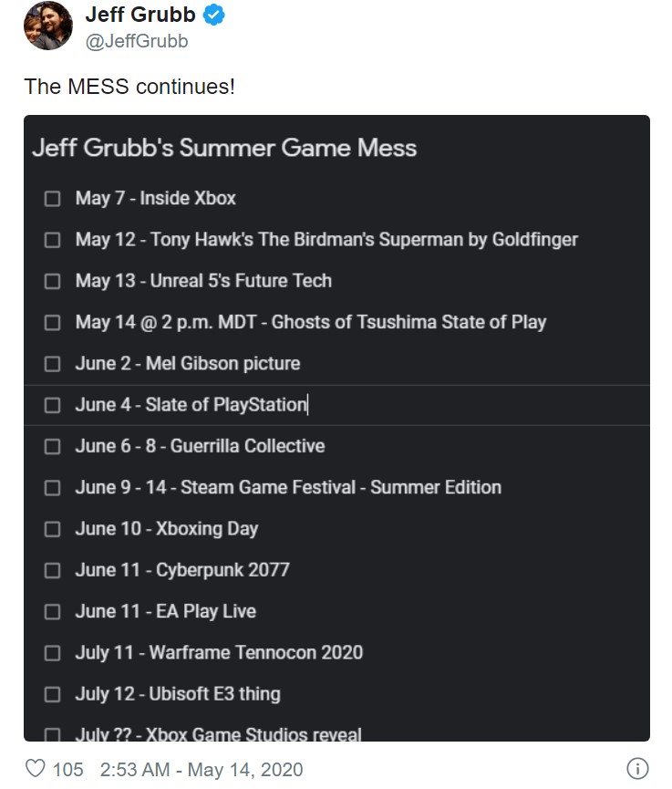The width and height of the screenshot is (672, 789).
Task: Mark Ghosts of Tsushima State of Play done
Action: click(x=53, y=322)
